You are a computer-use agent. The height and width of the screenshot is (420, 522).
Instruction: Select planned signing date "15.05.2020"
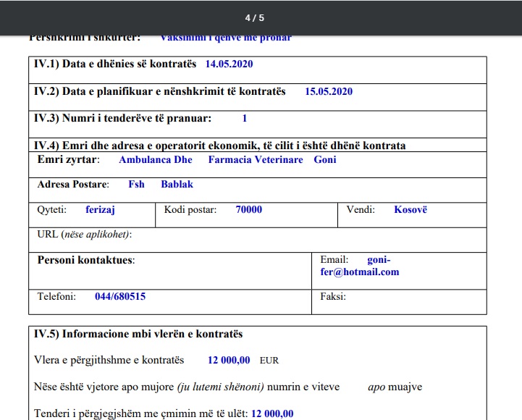(329, 91)
